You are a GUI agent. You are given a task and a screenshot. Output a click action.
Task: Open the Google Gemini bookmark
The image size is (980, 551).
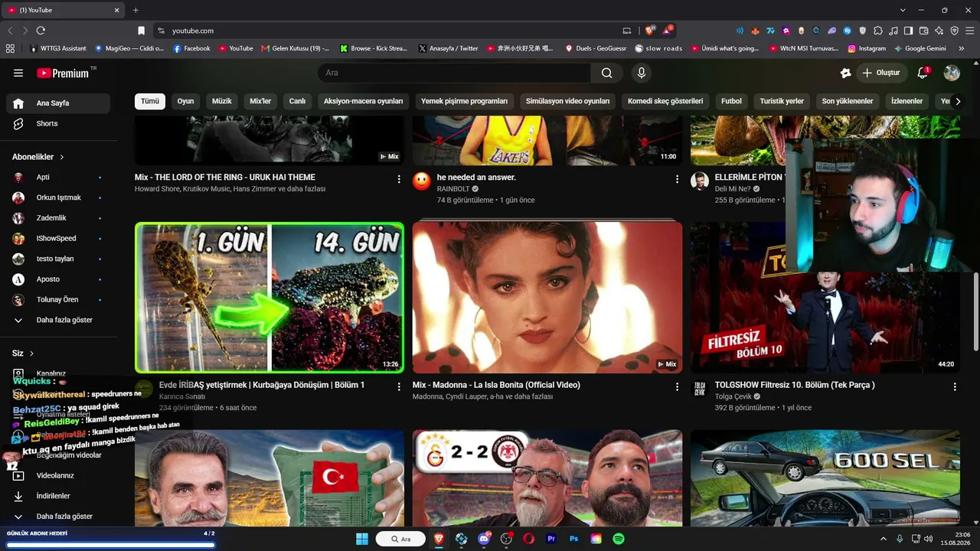(x=920, y=48)
